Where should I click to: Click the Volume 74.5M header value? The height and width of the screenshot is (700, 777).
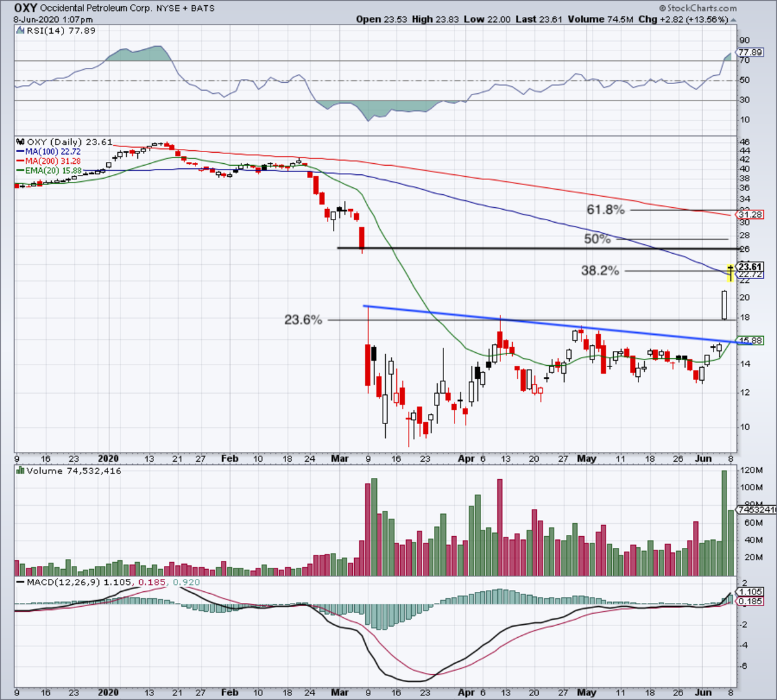[x=600, y=19]
